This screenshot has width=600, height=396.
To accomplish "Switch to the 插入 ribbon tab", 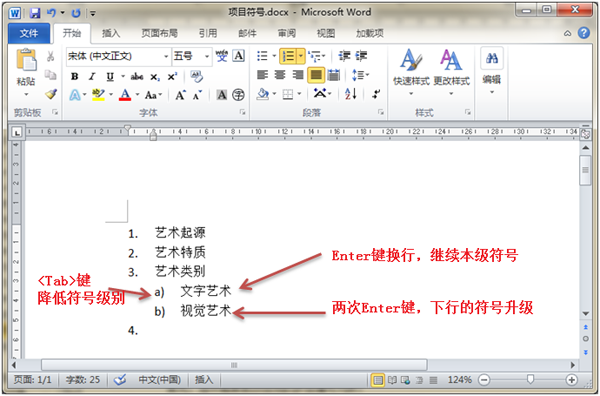I will tap(111, 33).
